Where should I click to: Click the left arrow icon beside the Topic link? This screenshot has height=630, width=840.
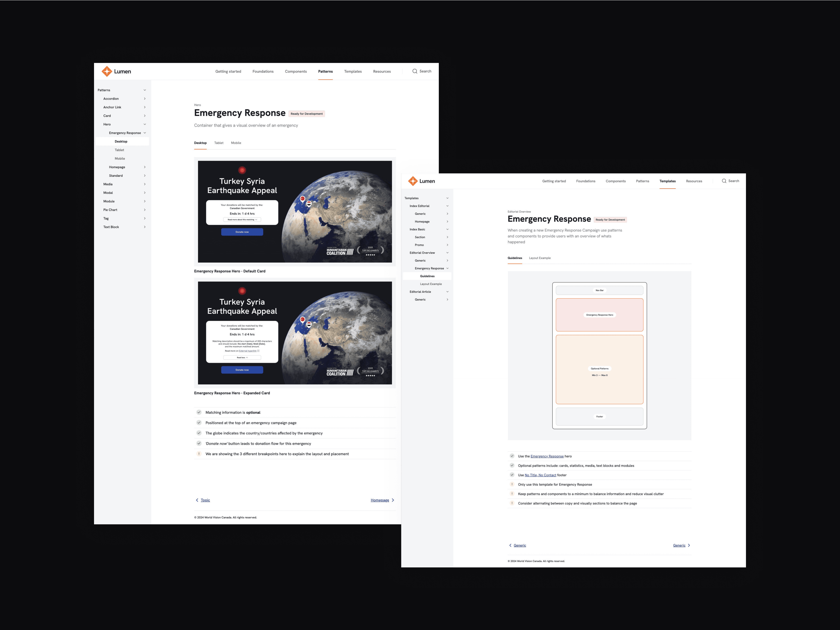tap(197, 500)
